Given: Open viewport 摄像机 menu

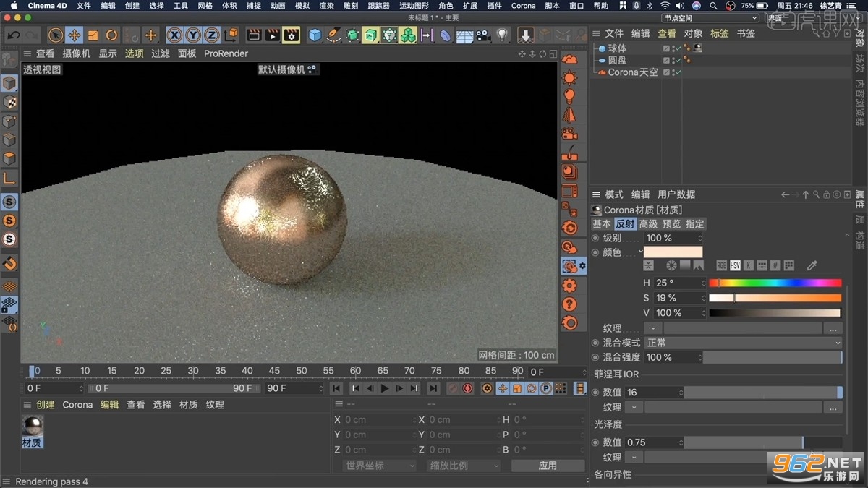Looking at the screenshot, I should pos(77,53).
